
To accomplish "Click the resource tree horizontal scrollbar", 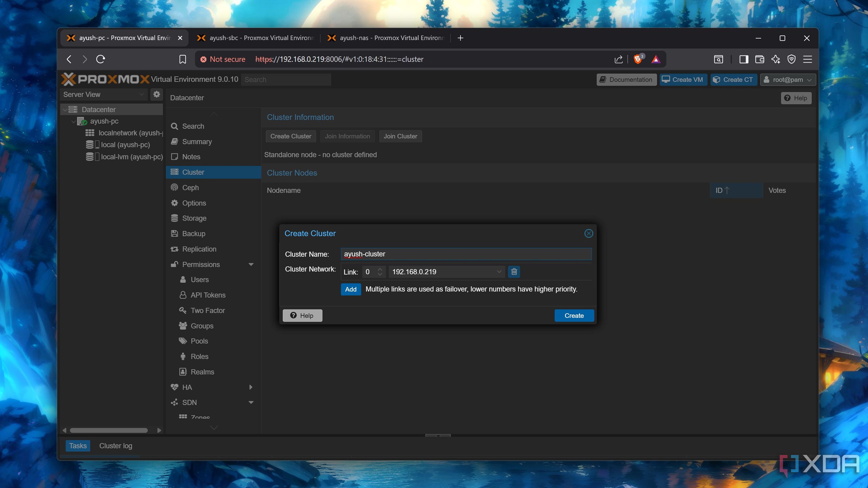I will (108, 430).
